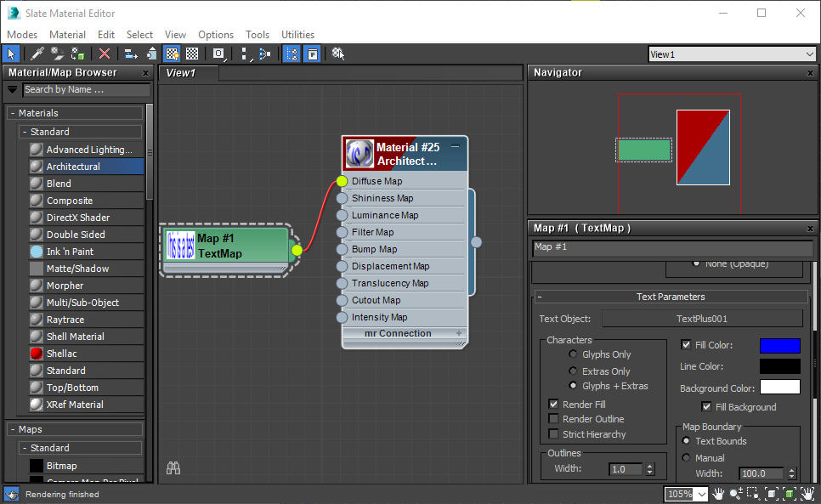Select the Zoom Extents icon in status bar

click(x=772, y=493)
